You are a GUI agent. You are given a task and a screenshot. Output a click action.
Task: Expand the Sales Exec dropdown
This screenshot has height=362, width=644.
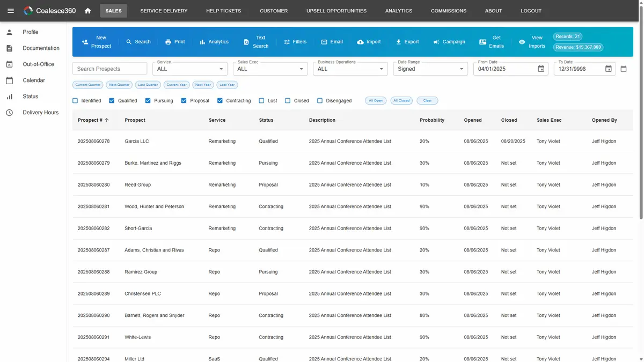(x=270, y=69)
